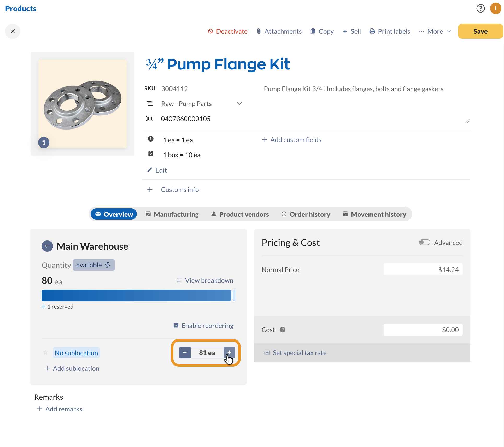Viewport: 504px width, 447px height.
Task: Click the Cost help question icon
Action: (x=283, y=330)
